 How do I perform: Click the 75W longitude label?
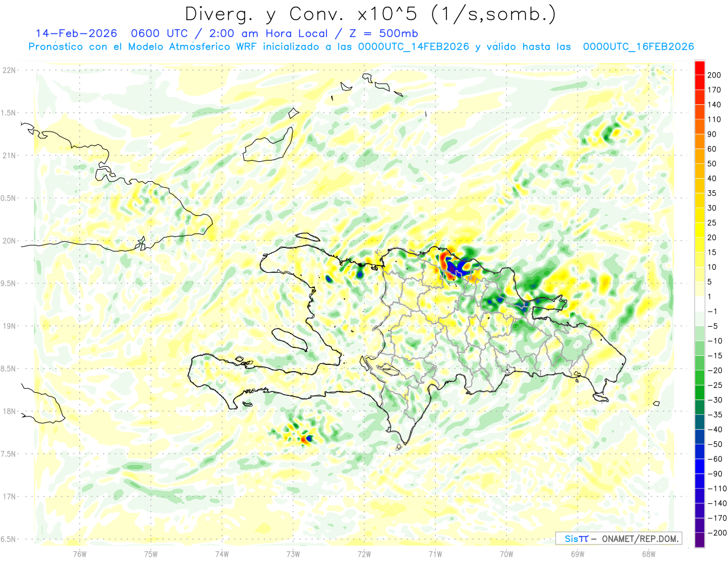[x=151, y=553]
